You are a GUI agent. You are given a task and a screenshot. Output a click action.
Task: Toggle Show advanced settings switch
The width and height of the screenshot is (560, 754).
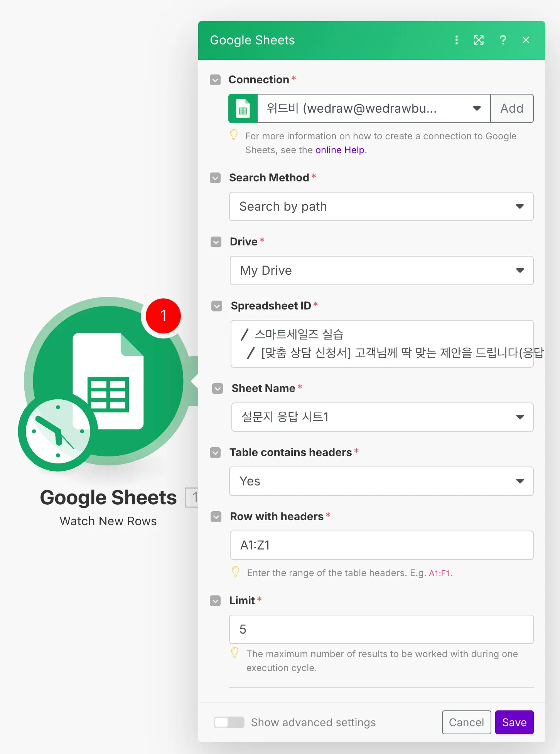click(x=229, y=722)
